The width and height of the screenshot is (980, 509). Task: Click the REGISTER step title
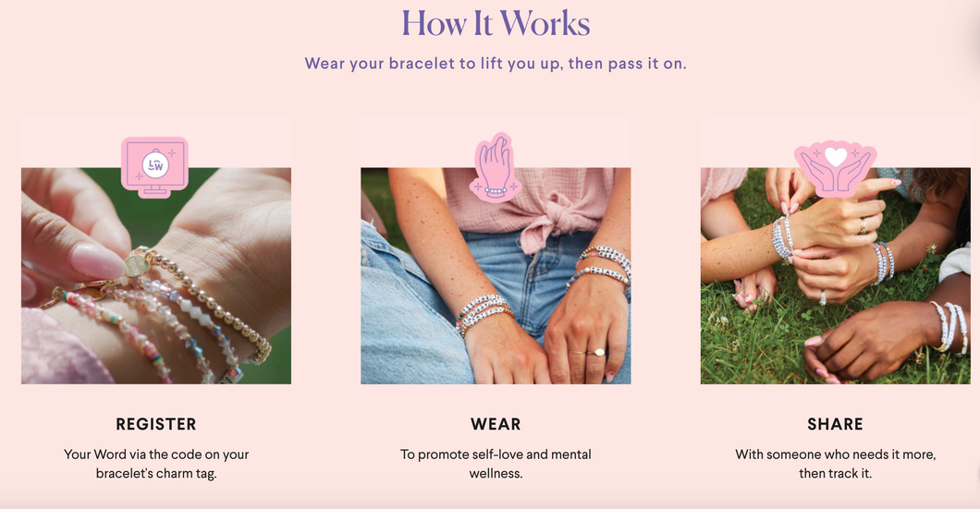tap(156, 424)
